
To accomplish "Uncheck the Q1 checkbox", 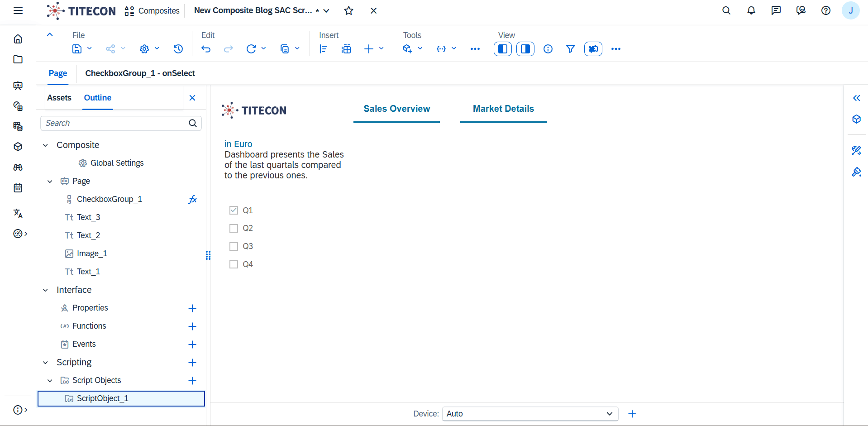I will coord(234,210).
